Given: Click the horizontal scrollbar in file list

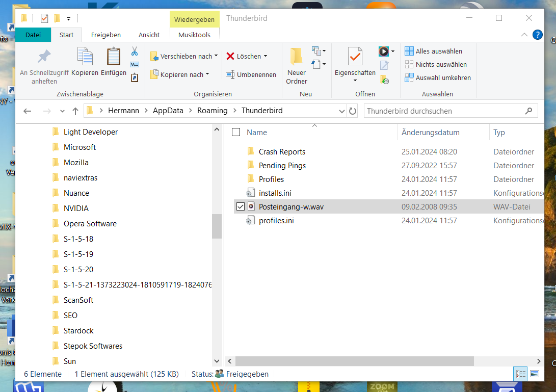Looking at the screenshot, I should [355, 361].
